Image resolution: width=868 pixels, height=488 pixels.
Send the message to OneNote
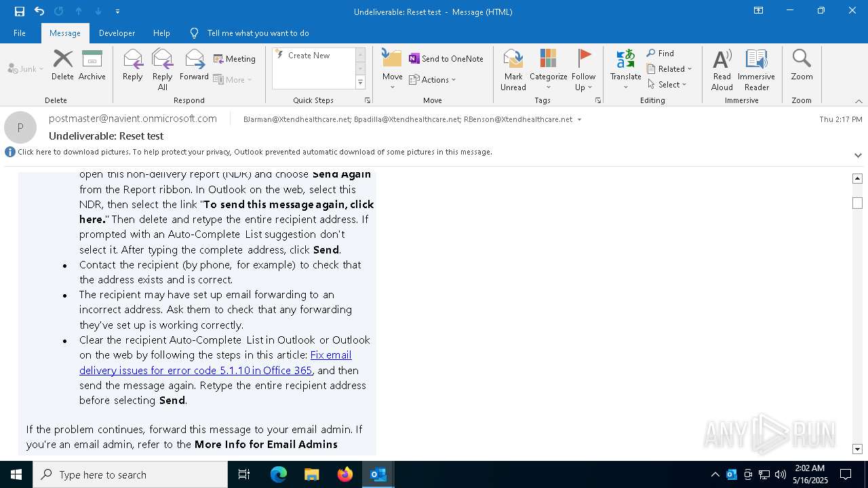tap(446, 59)
